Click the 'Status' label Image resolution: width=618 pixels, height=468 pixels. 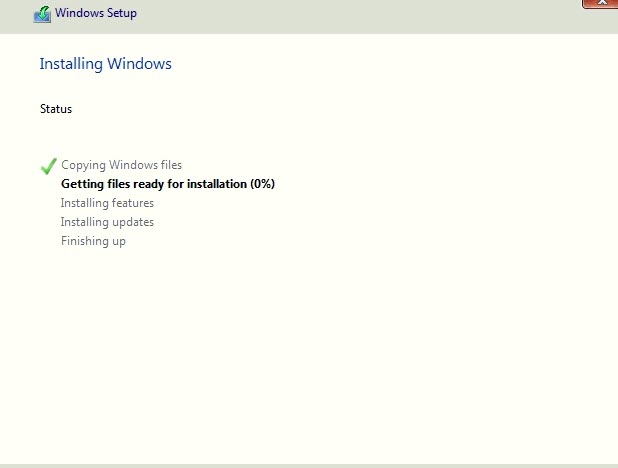[55, 109]
